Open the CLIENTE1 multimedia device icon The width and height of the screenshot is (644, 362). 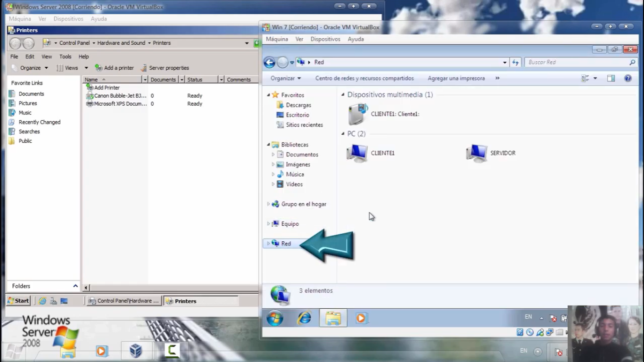(358, 114)
